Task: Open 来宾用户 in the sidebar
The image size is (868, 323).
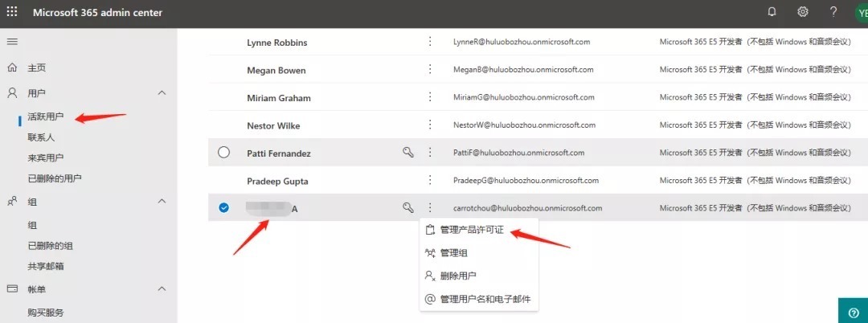Action: (x=45, y=157)
